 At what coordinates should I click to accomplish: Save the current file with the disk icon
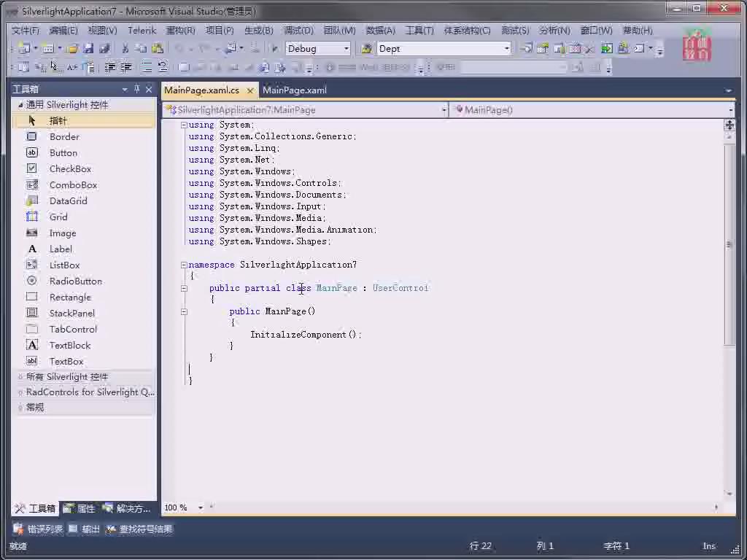(x=88, y=49)
